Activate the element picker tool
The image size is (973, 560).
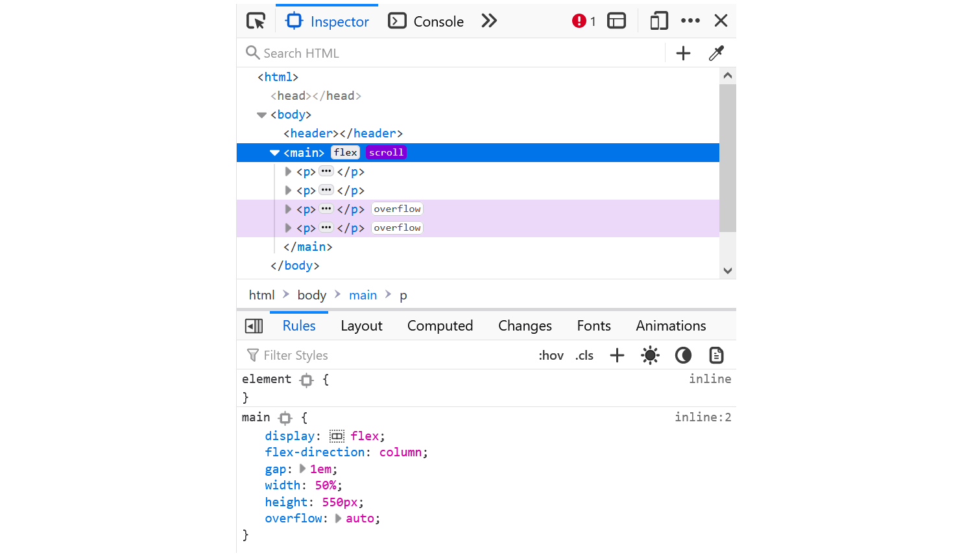click(256, 21)
